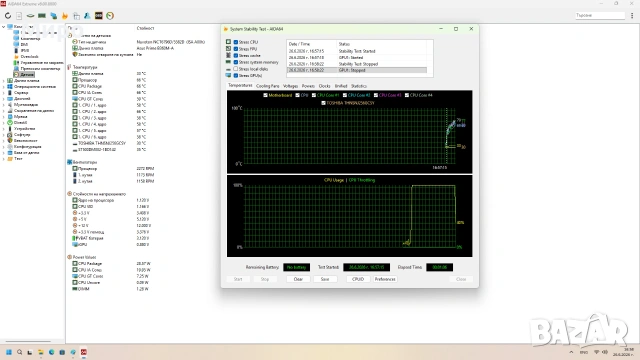640x360 pixels.
Task: Open the memory benchmark chip icon
Action: (x=42, y=16)
